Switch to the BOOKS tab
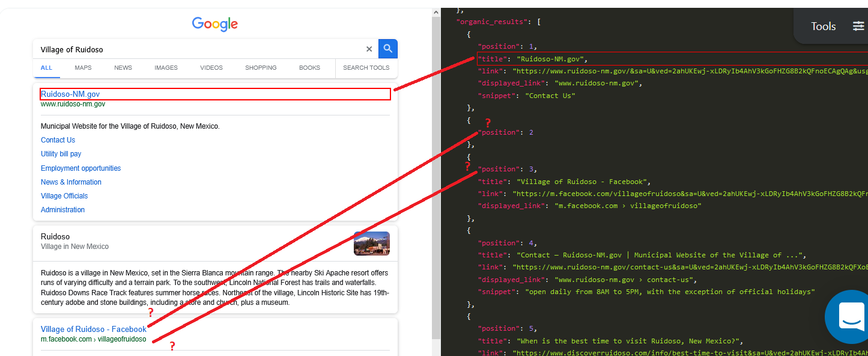Image resolution: width=868 pixels, height=356 pixels. [x=309, y=67]
